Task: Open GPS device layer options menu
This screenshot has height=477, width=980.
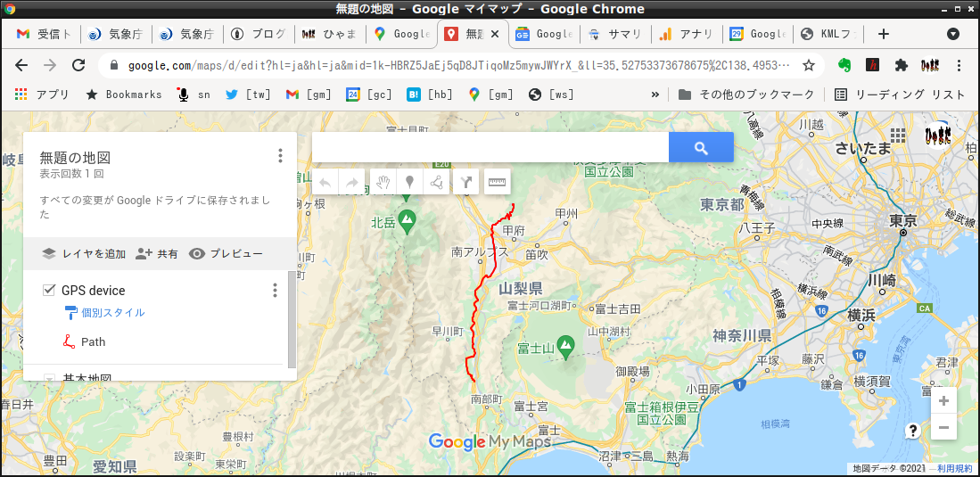Action: (x=274, y=290)
